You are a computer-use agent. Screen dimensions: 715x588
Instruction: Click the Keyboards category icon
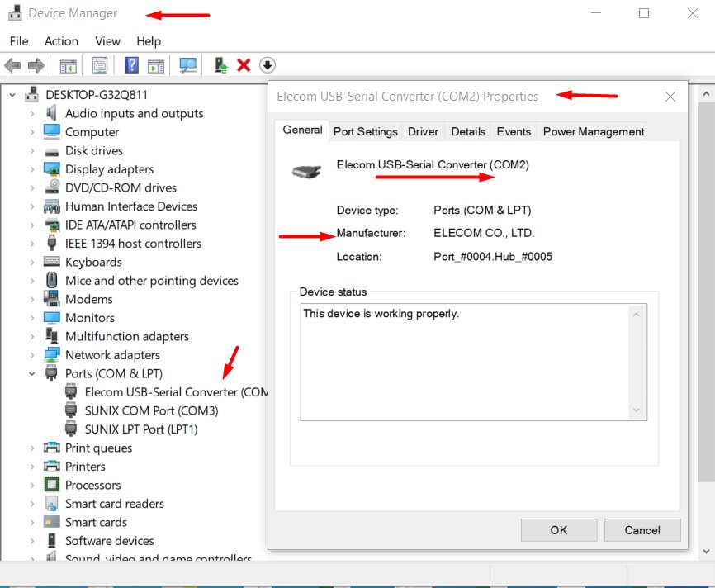pos(51,262)
